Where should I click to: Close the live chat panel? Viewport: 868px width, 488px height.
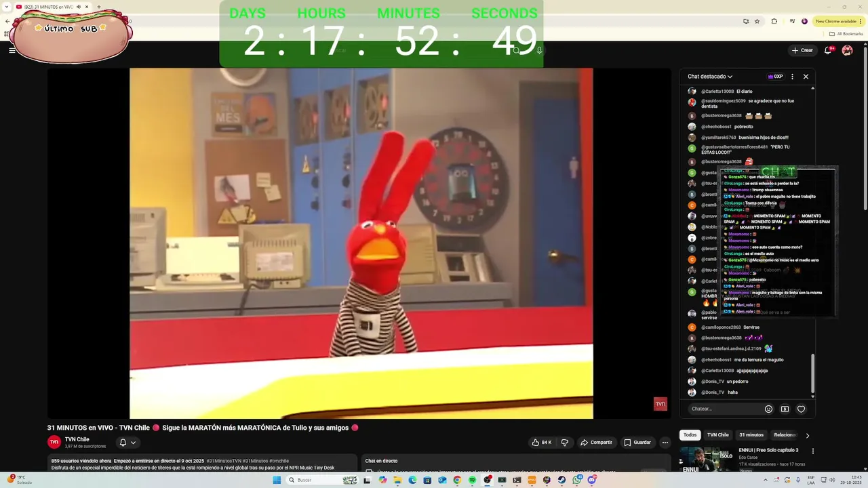click(x=806, y=77)
